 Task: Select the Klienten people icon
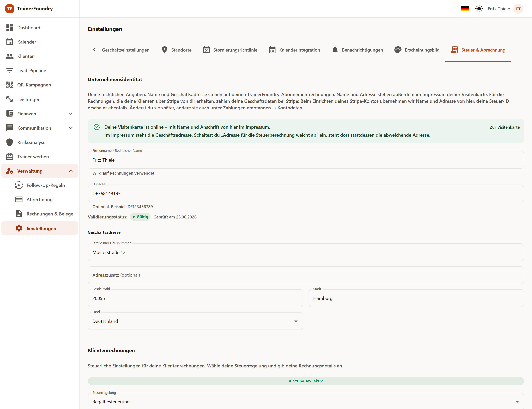pyautogui.click(x=9, y=56)
